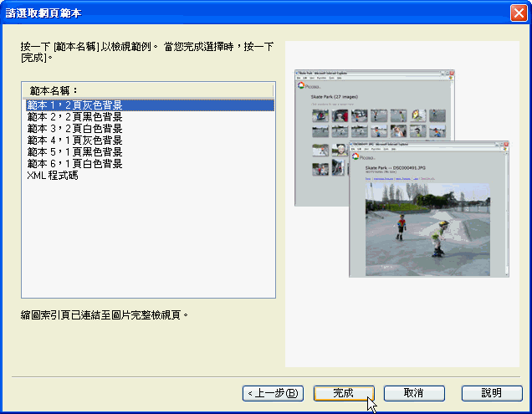
Task: Select template 範本 1，2 頁灰色背景
Action: [150, 105]
